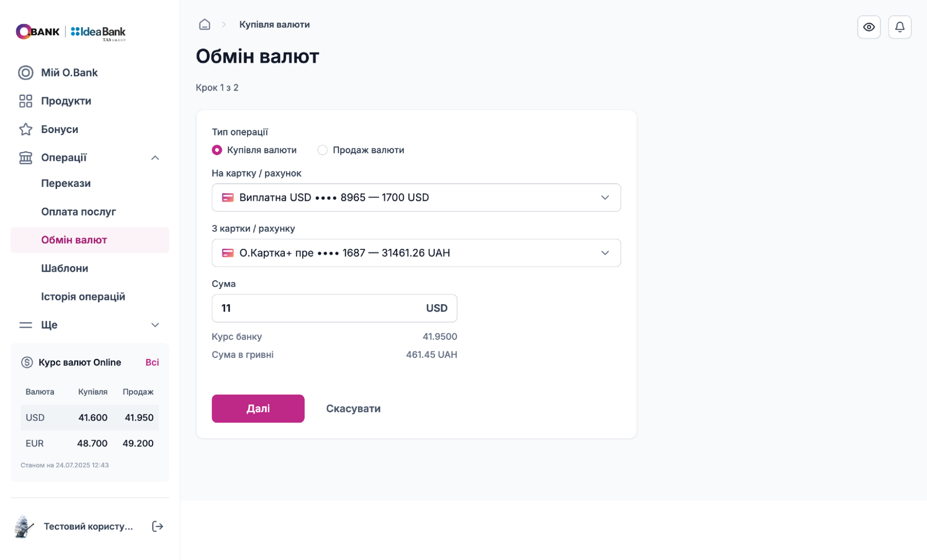Open Перекази in the sidebar
The height and width of the screenshot is (560, 927).
(66, 184)
